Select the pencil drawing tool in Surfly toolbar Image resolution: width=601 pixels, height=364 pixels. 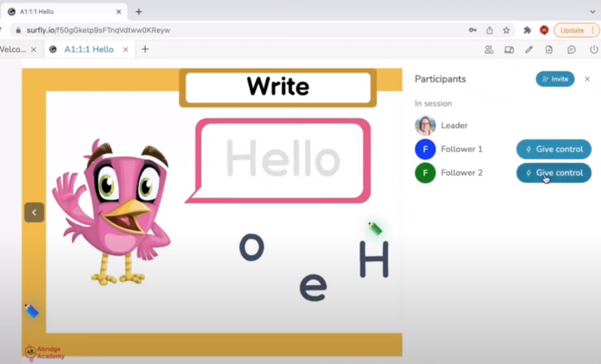pos(529,49)
